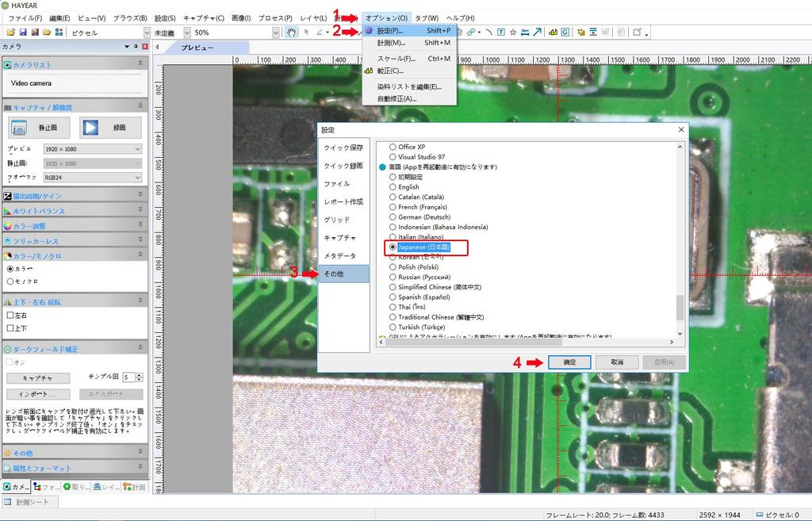The height and width of the screenshot is (521, 812).
Task: Click the 取消 cancel button
Action: click(616, 362)
